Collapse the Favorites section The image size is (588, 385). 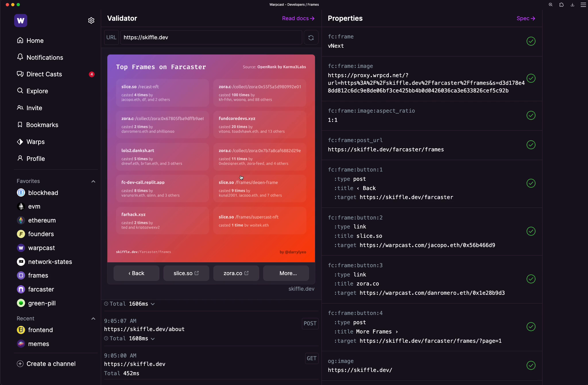93,181
